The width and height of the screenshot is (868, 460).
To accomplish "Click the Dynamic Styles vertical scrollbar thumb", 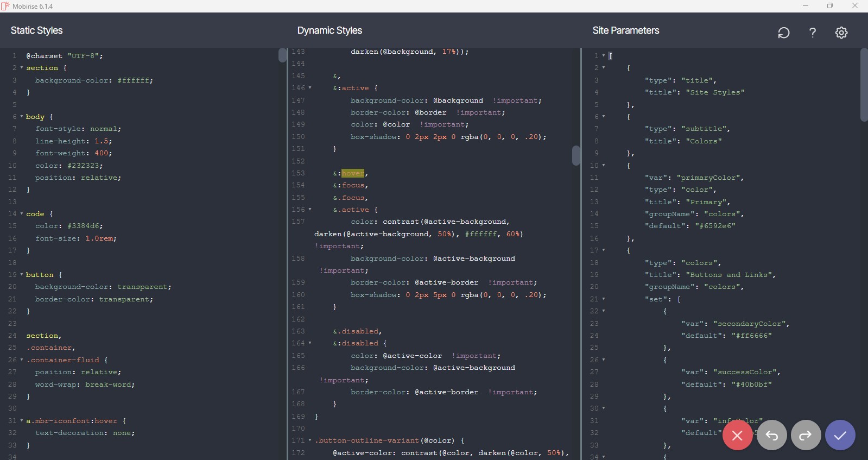I will [x=576, y=155].
